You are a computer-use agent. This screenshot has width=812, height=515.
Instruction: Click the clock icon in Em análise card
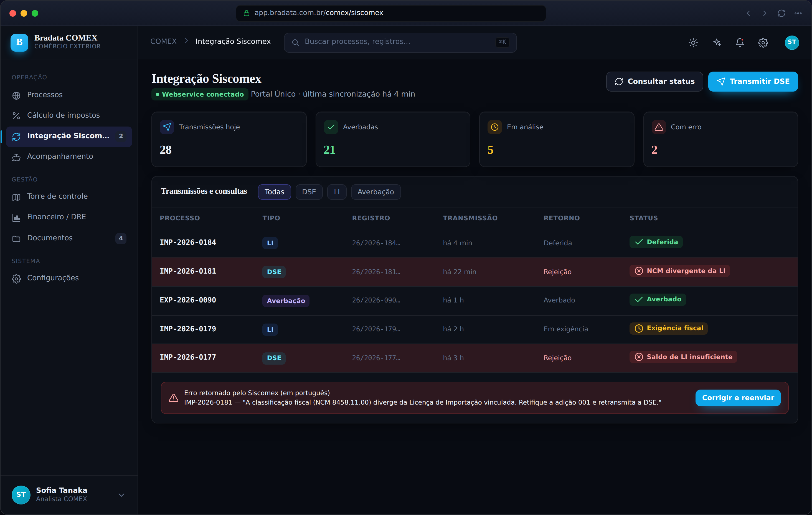[495, 127]
